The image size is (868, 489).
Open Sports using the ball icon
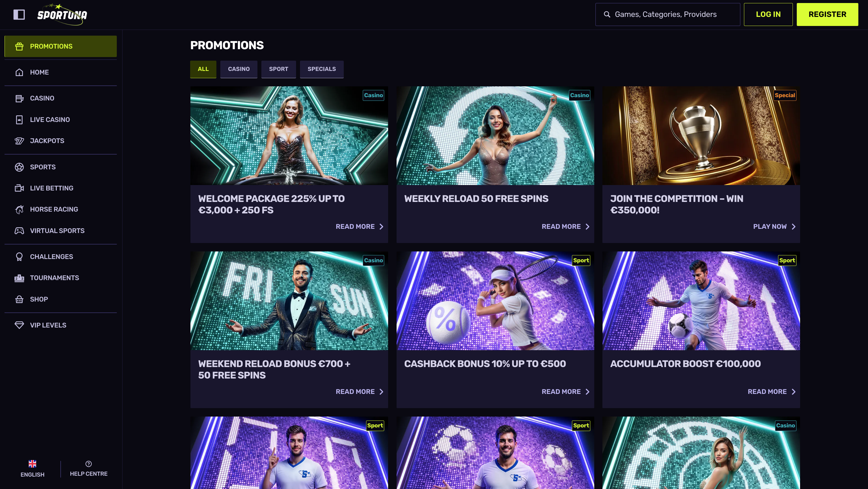[x=19, y=167]
